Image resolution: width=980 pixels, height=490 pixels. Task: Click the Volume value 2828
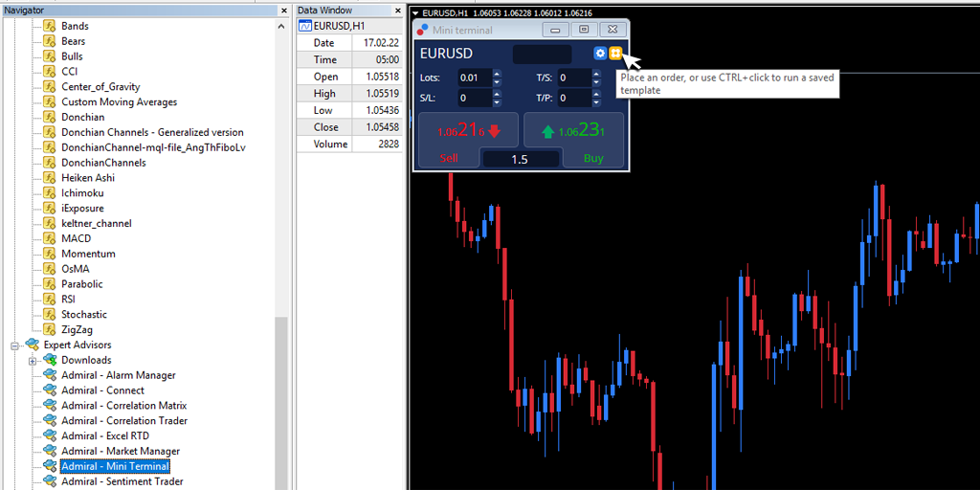coord(389,144)
